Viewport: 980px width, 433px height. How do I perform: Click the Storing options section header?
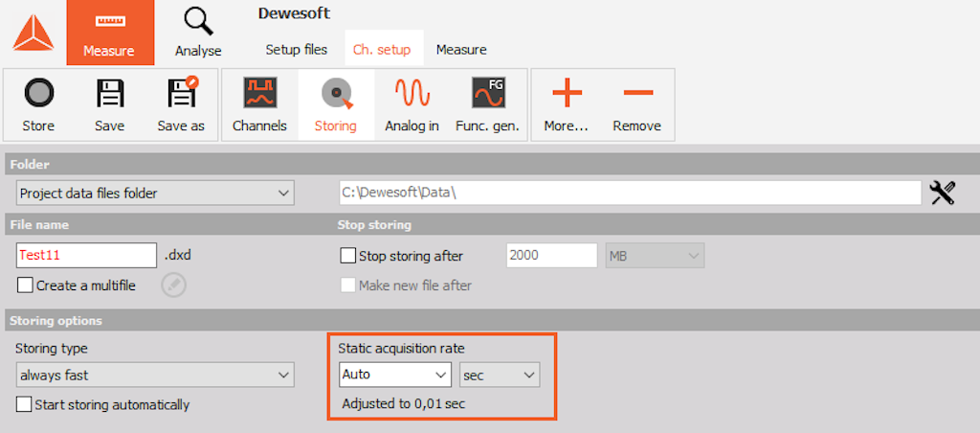(56, 321)
